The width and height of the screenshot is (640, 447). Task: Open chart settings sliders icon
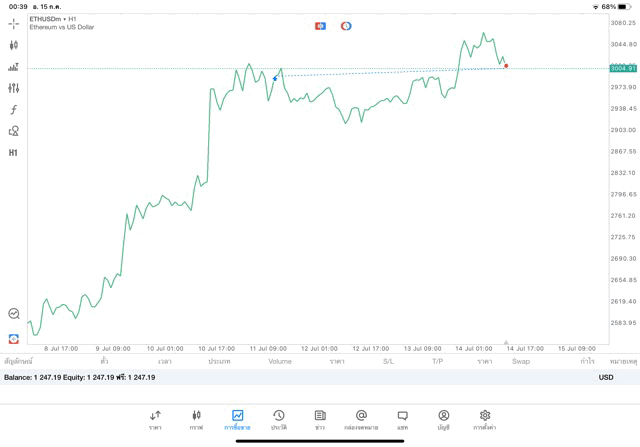point(14,88)
